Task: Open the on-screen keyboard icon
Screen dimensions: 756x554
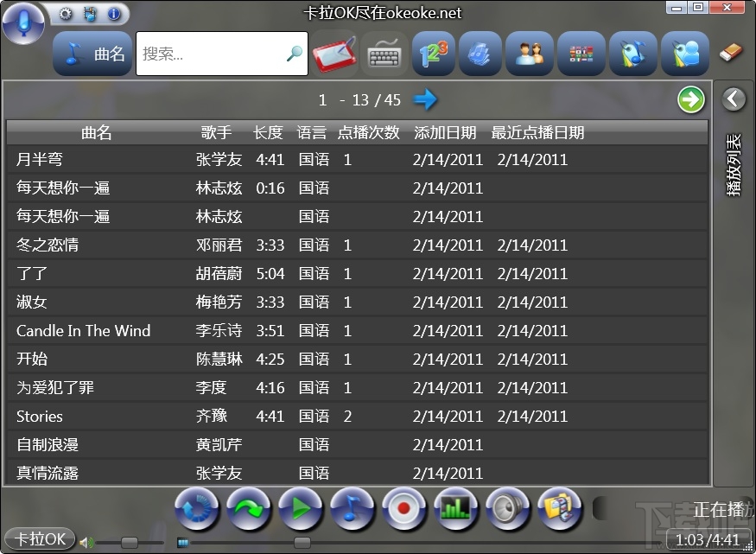Action: coord(384,54)
